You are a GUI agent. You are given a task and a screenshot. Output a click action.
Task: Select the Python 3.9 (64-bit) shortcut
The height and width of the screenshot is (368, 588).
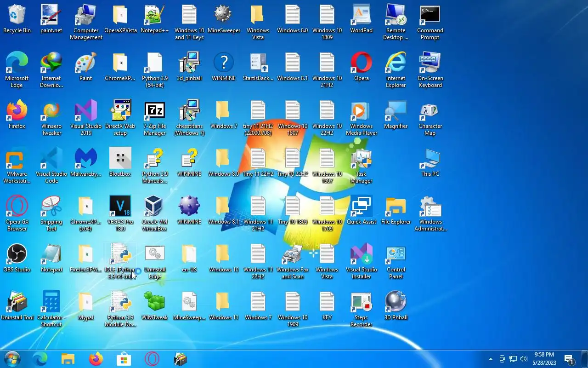(x=155, y=70)
